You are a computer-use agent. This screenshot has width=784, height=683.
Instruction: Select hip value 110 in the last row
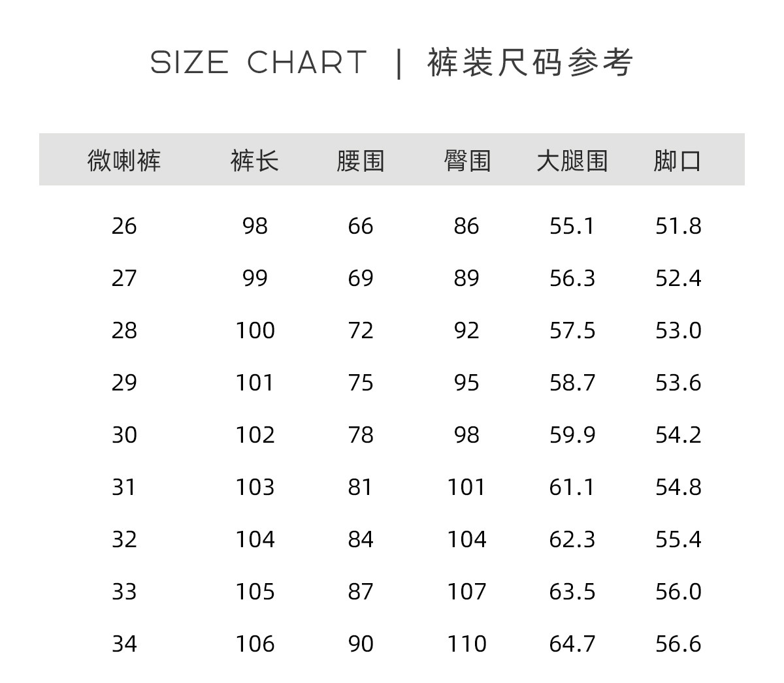[466, 644]
